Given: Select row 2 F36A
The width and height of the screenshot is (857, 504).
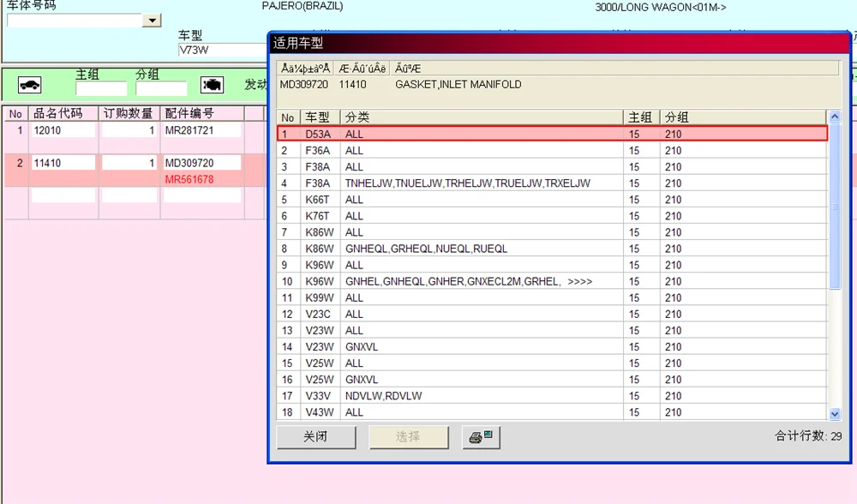Looking at the screenshot, I should 552,150.
